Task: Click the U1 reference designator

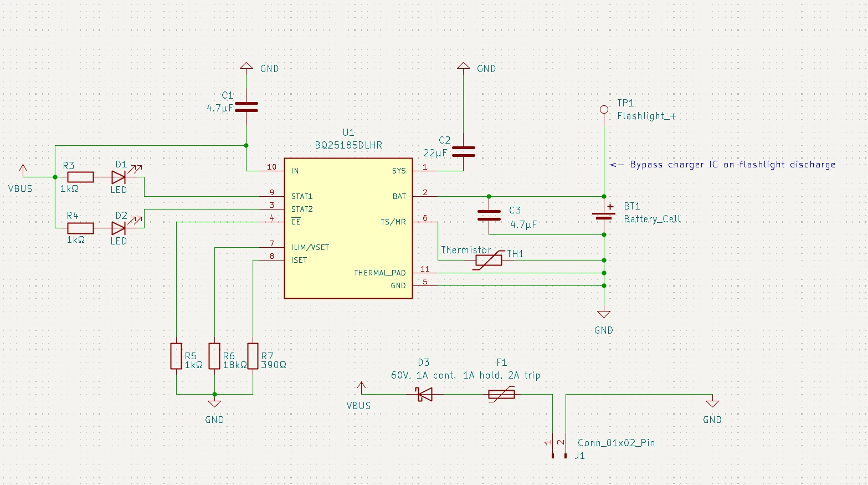Action: click(x=348, y=132)
